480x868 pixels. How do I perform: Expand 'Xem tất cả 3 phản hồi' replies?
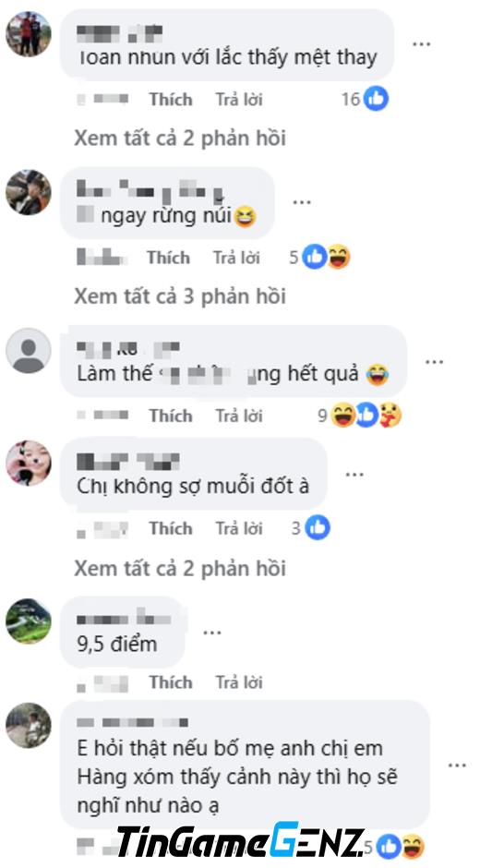(180, 296)
